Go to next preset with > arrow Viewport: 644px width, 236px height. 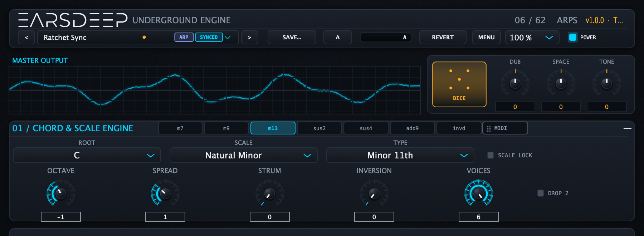249,37
